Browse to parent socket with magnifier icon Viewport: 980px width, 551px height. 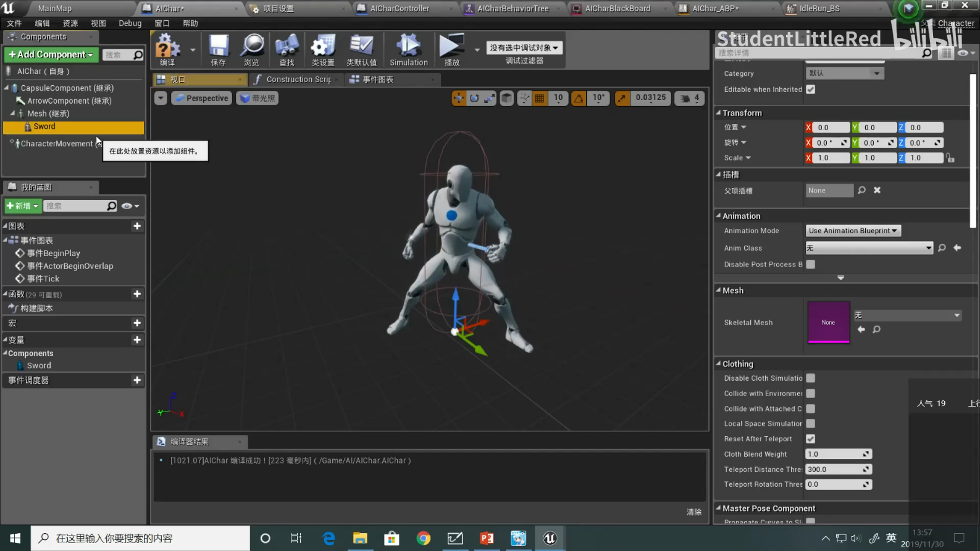click(861, 190)
